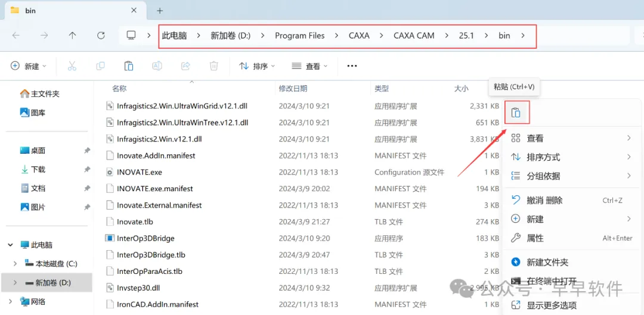Viewport: 644px width, 315px height.
Task: Click pin icon next to 文档
Action: click(86, 189)
